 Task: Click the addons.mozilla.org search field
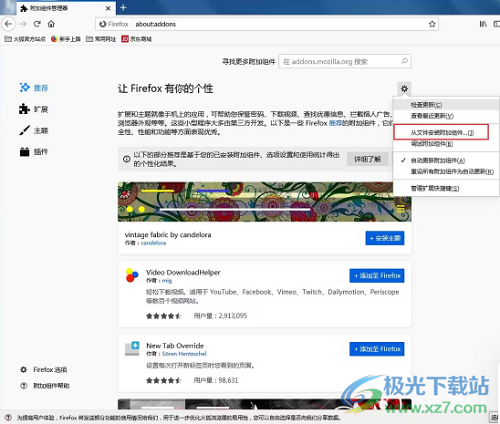pyautogui.click(x=345, y=61)
